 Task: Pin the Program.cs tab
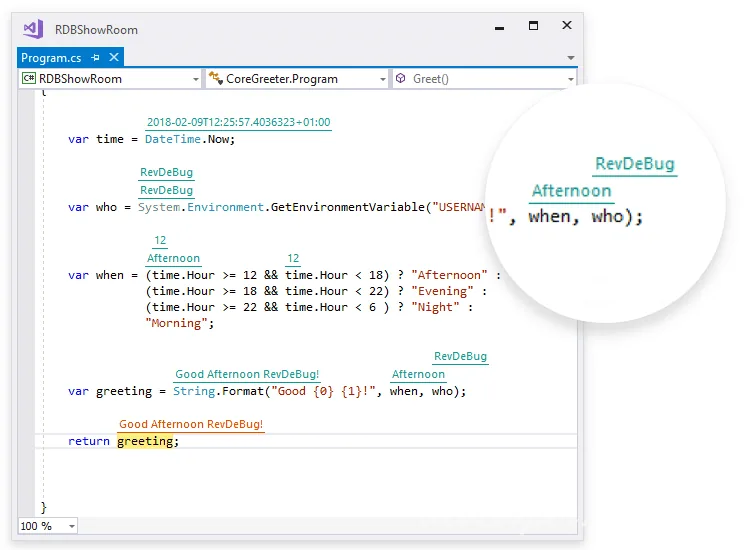click(95, 58)
